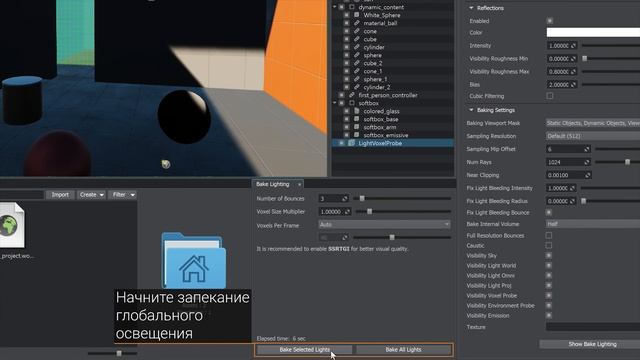Select the project world file thumbnail

tap(12, 225)
